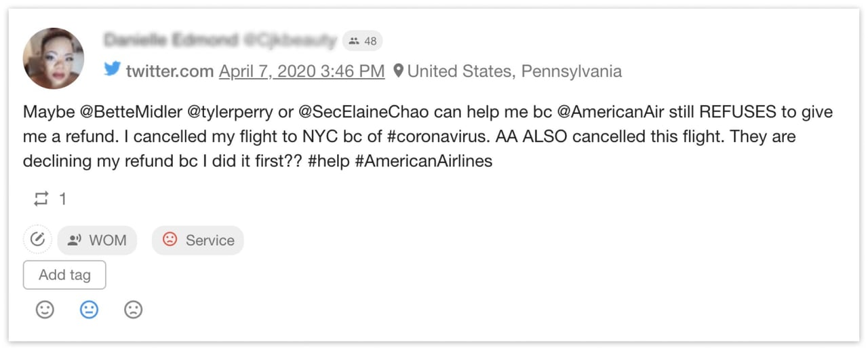
Task: Click the Twitter bird icon
Action: pyautogui.click(x=113, y=69)
